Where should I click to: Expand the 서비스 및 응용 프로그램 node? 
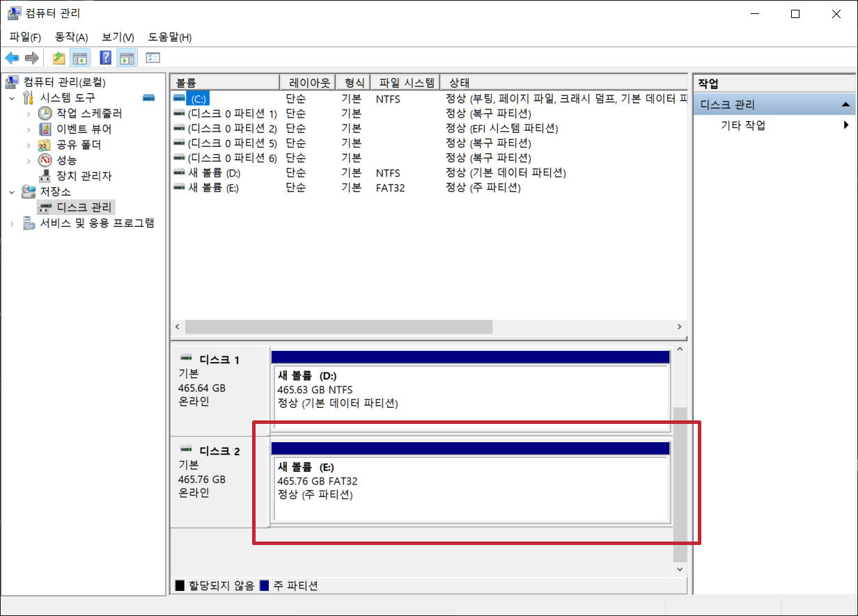13,223
